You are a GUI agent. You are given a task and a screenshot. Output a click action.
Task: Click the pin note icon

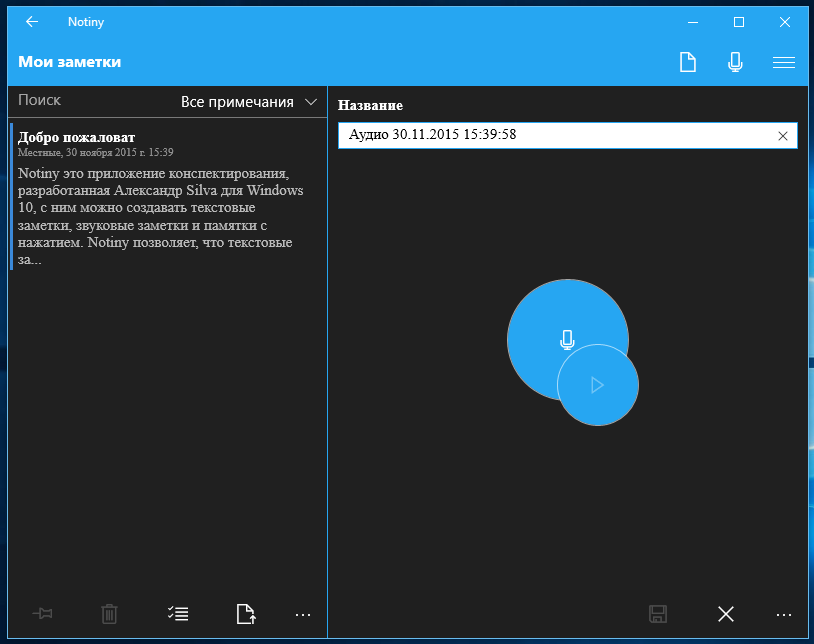pyautogui.click(x=43, y=614)
